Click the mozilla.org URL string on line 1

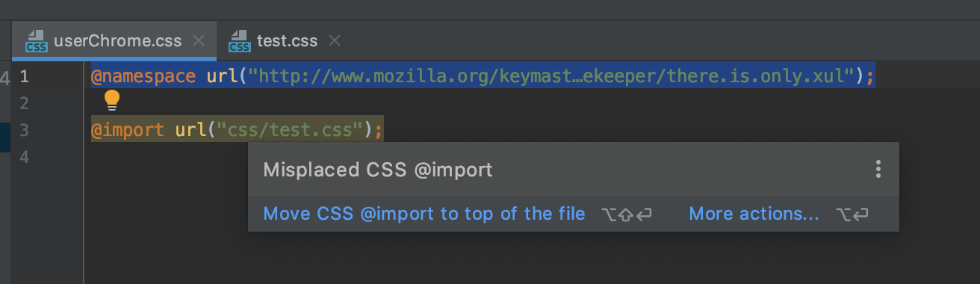[x=552, y=76]
